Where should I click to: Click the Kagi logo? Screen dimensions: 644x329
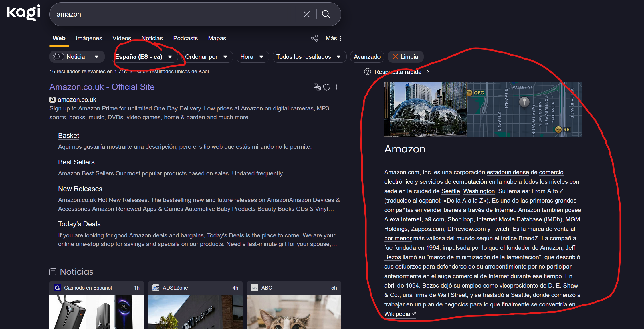[x=23, y=13]
